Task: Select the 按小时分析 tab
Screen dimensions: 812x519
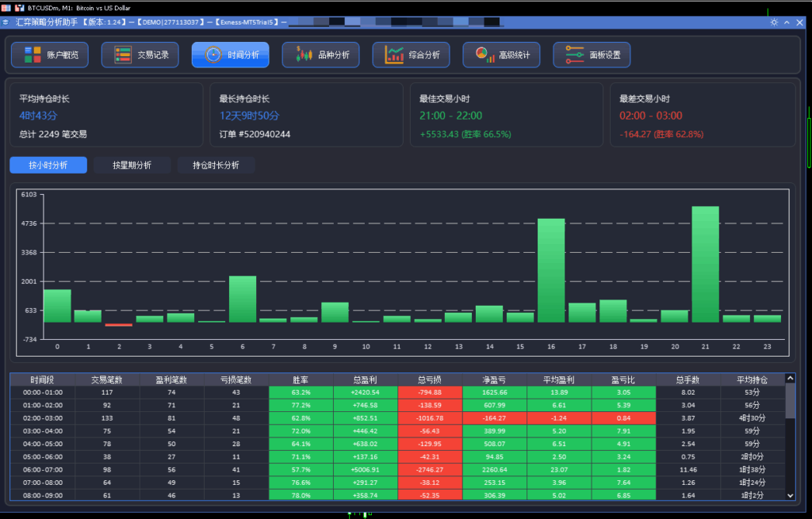Action: tap(48, 166)
